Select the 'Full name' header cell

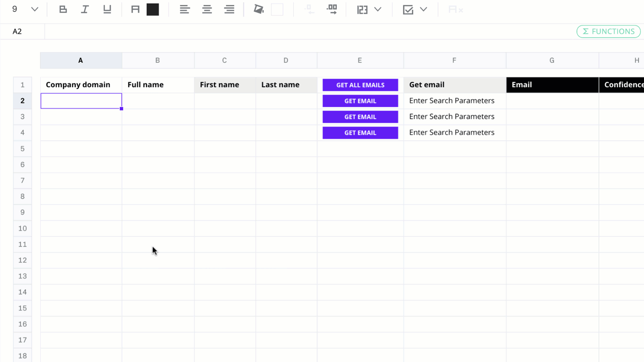158,85
